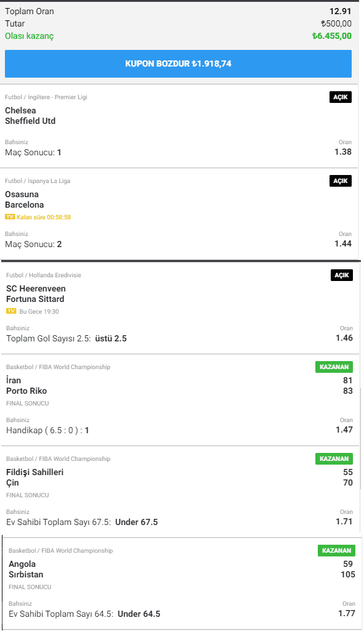The image size is (364, 631).
Task: Click AÇIK badge on Chelsea match
Action: coord(340,97)
